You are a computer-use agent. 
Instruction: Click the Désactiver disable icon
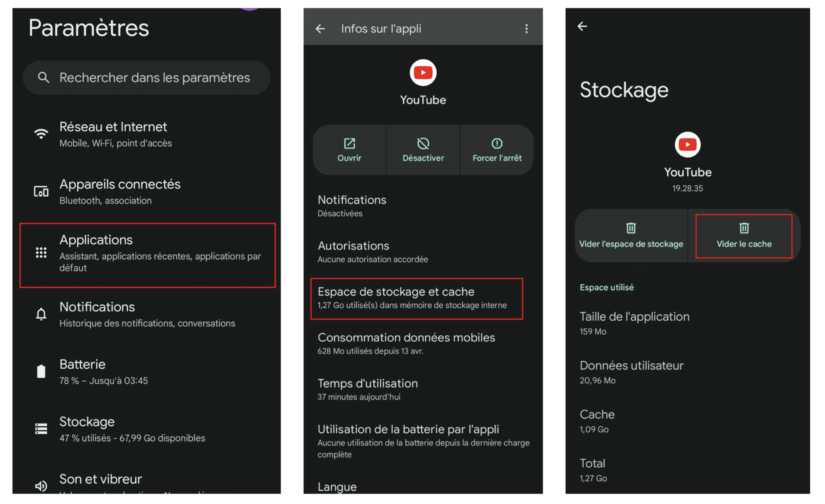[423, 143]
